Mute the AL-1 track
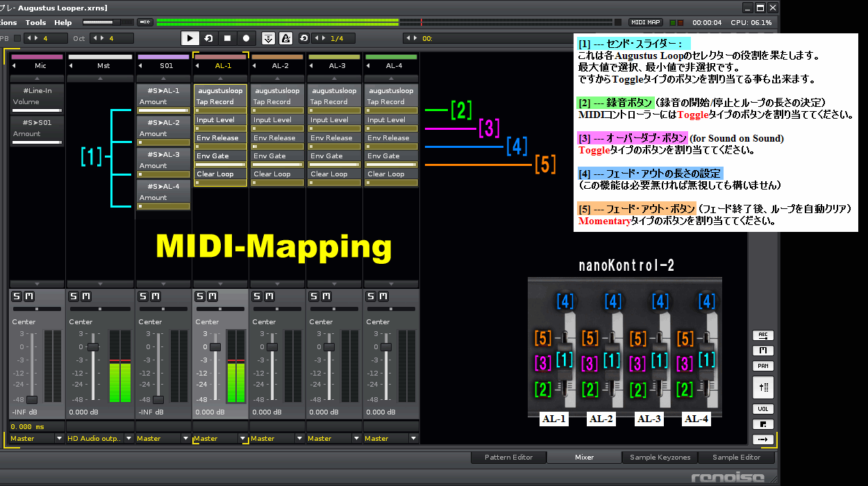The width and height of the screenshot is (868, 486). [212, 296]
